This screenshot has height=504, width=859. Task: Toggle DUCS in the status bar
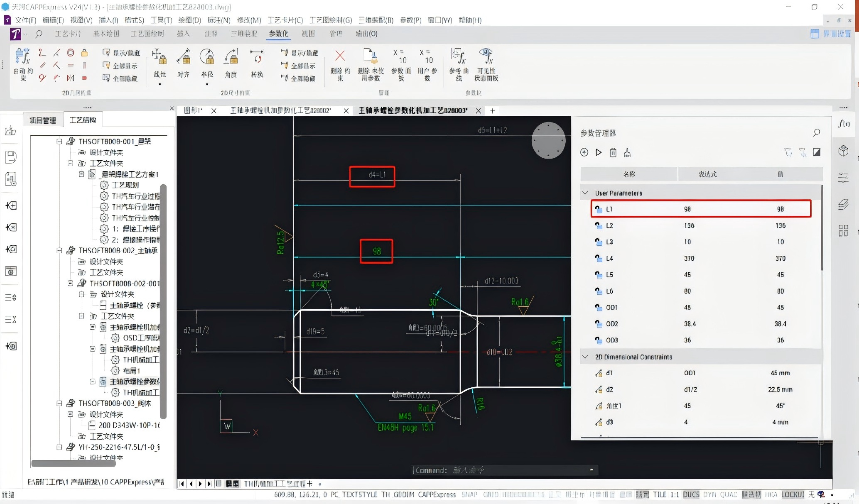tap(691, 494)
